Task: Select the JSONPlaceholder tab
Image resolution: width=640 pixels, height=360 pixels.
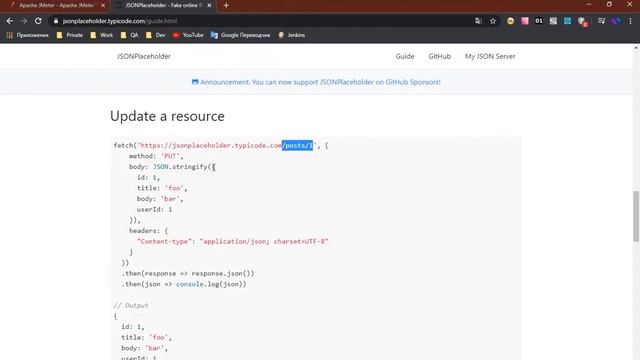Action: pos(163,5)
